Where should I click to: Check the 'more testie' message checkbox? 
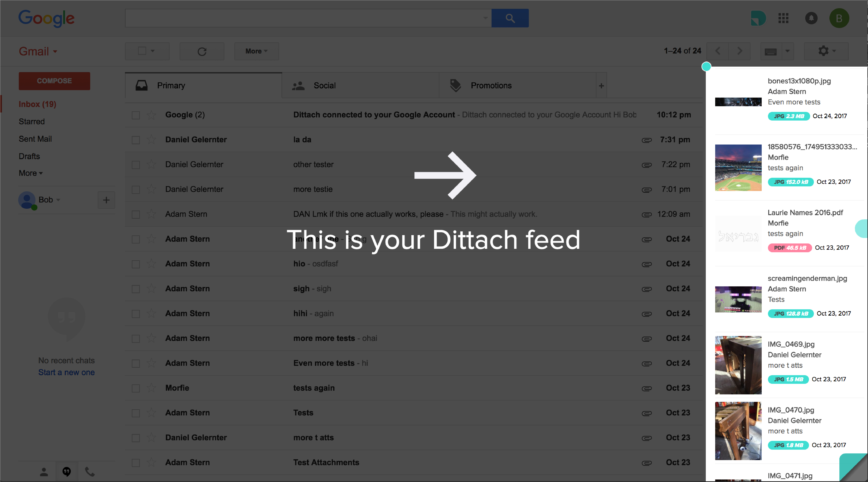tap(136, 190)
